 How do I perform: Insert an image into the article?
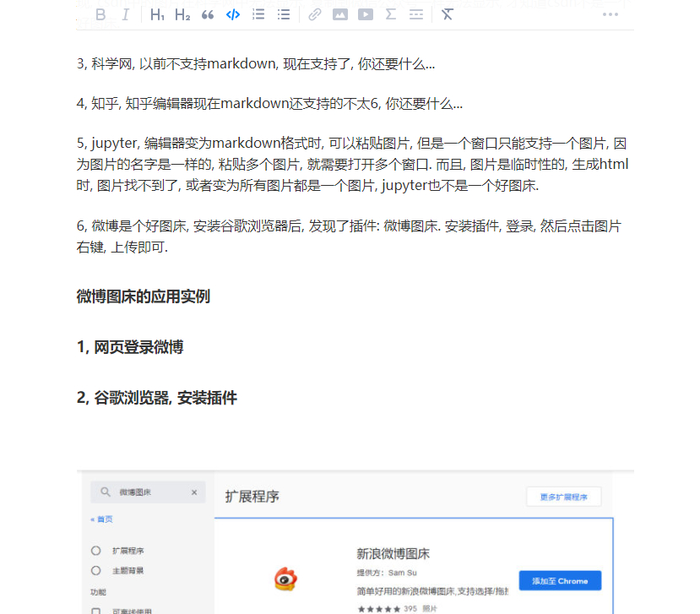[x=340, y=14]
